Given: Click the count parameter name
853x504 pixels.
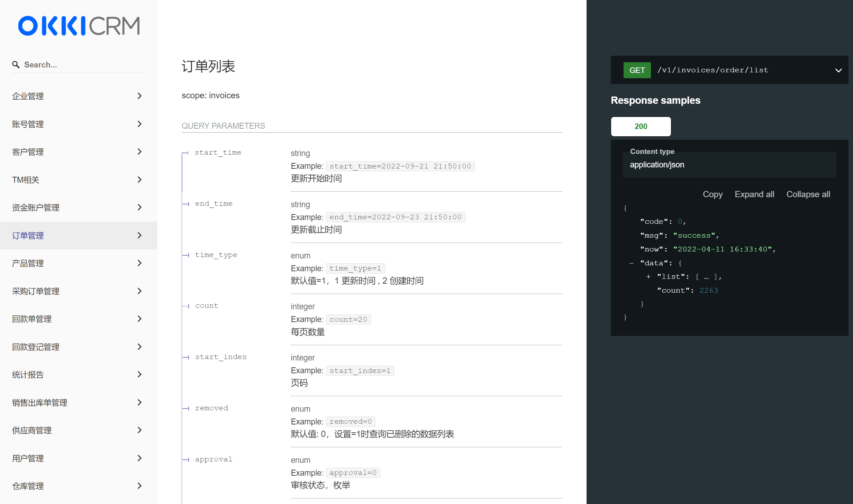Looking at the screenshot, I should 207,306.
